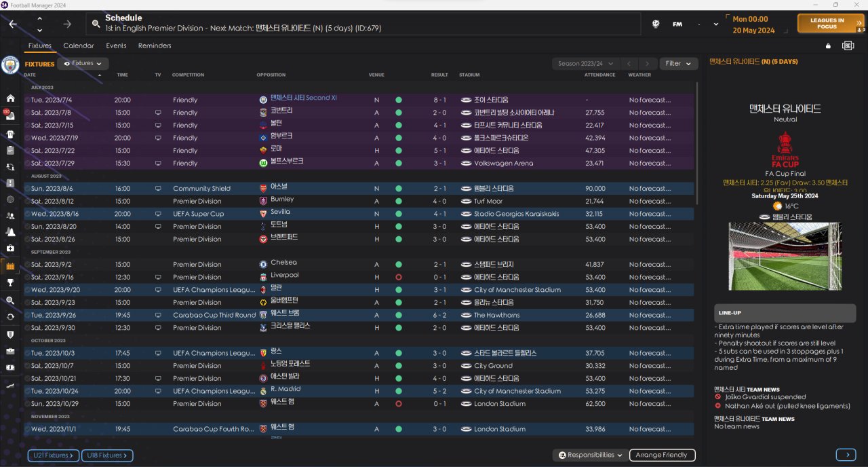
Task: Click the 6 - 2 result cell
Action: click(440, 316)
